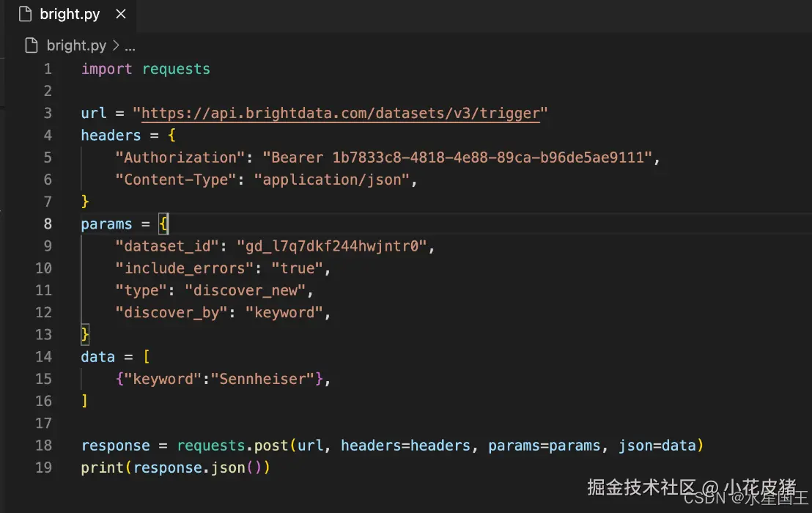
Task: Click line number 1 in the gutter
Action: (x=48, y=69)
